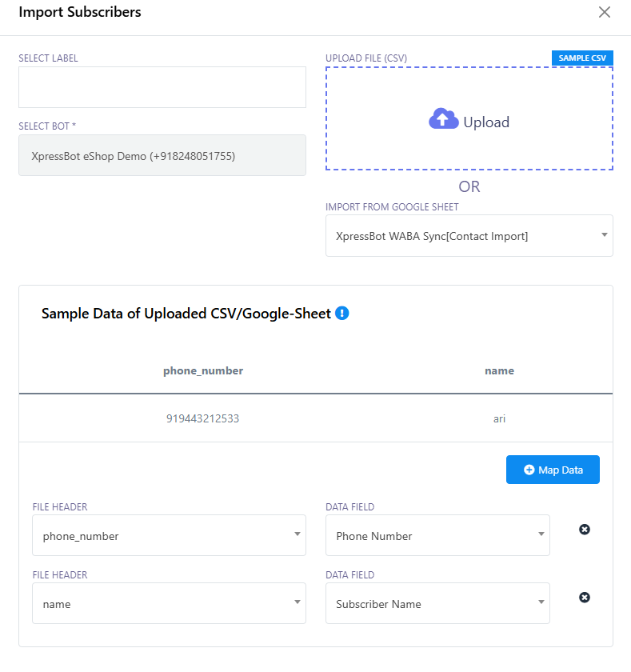Click the name column header
631x672 pixels.
tap(499, 370)
